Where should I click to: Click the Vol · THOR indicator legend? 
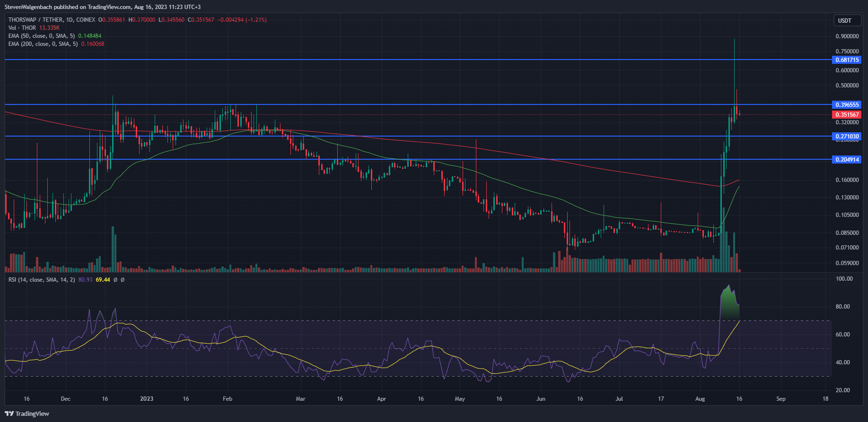coord(22,28)
